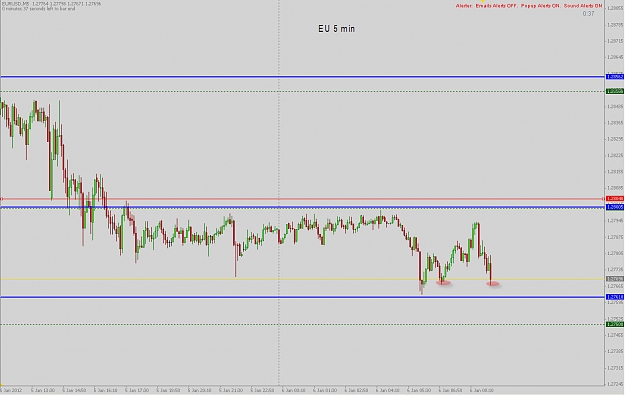Image resolution: width=625 pixels, height=395 pixels.
Task: Click the 'Emails Alerts OFF' status text
Action: (496, 6)
